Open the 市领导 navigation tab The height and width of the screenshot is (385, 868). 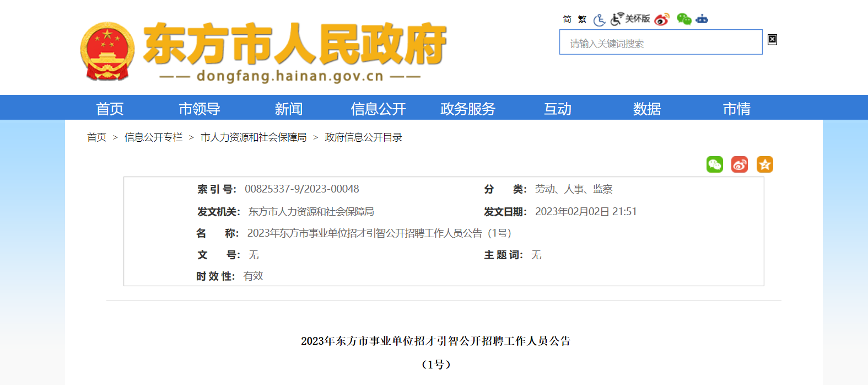(x=200, y=109)
